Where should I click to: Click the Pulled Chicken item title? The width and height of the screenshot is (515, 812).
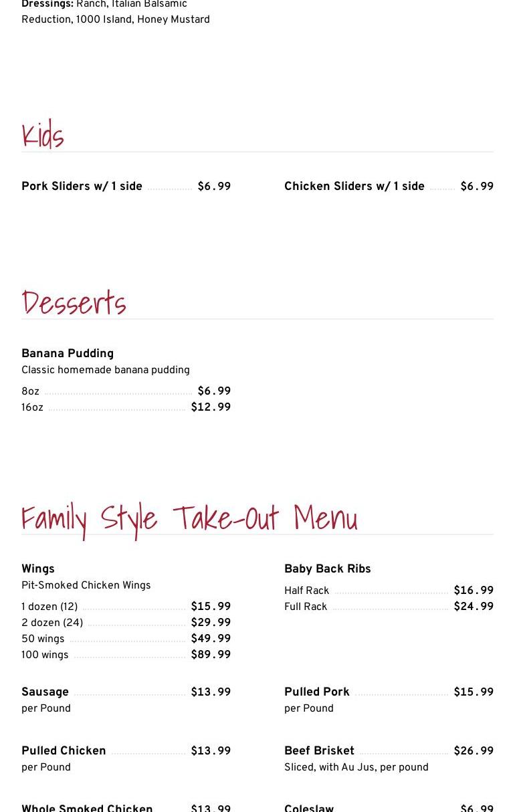pyautogui.click(x=64, y=751)
